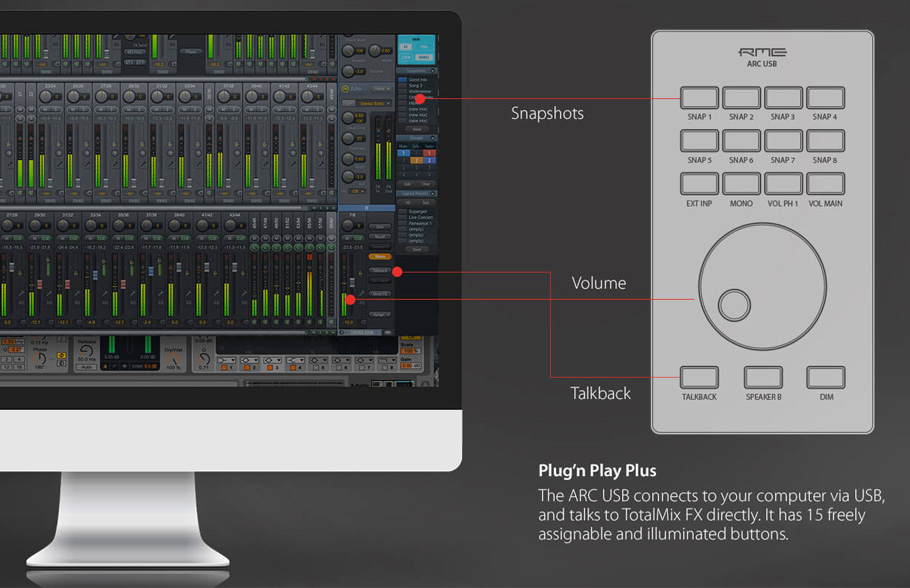Click the TALKBACK button on the ARC USB
The height and width of the screenshot is (588, 910).
click(699, 377)
